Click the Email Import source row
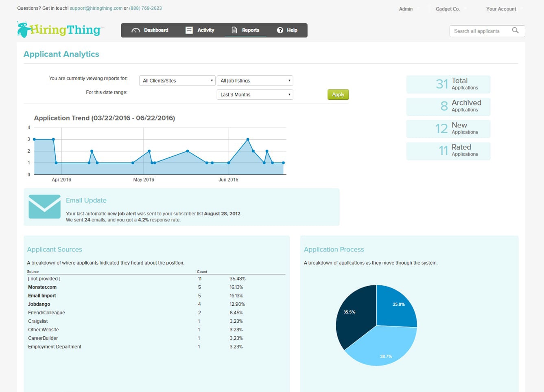 click(156, 296)
